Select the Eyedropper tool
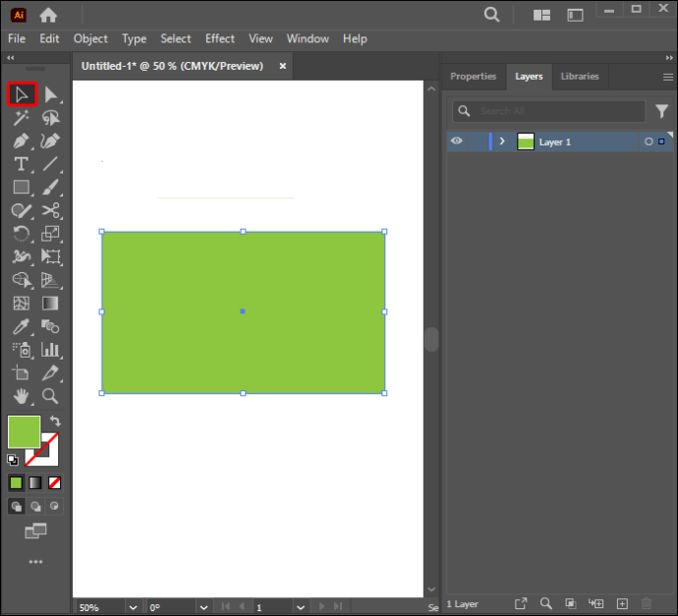The height and width of the screenshot is (616, 678). pos(21,327)
